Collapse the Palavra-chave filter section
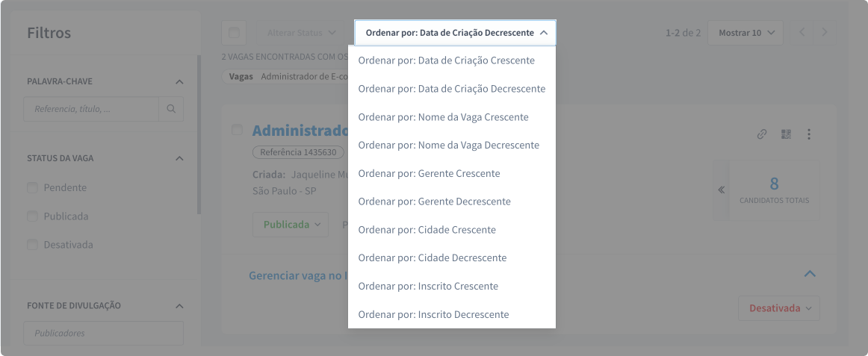This screenshot has height=356, width=868. click(179, 81)
